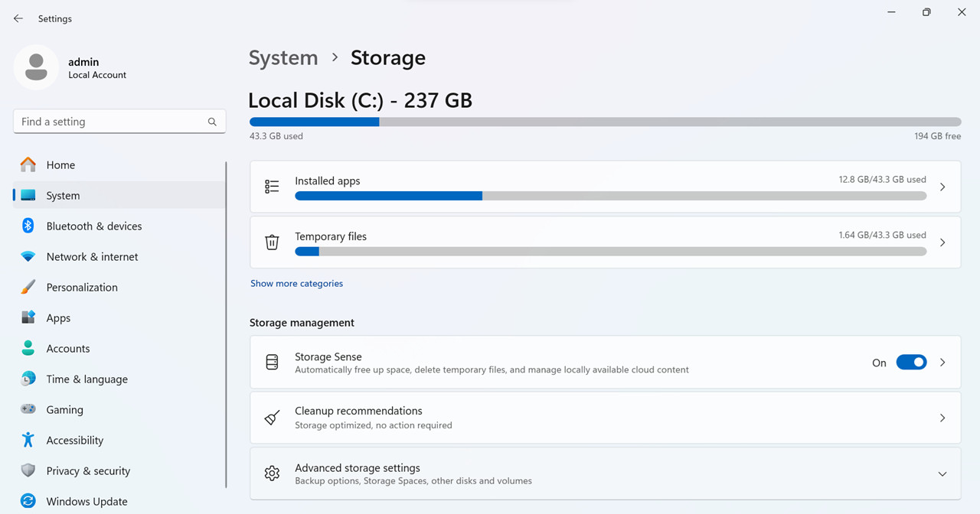
Task: Open Installed apps via its chevron
Action: (x=942, y=187)
